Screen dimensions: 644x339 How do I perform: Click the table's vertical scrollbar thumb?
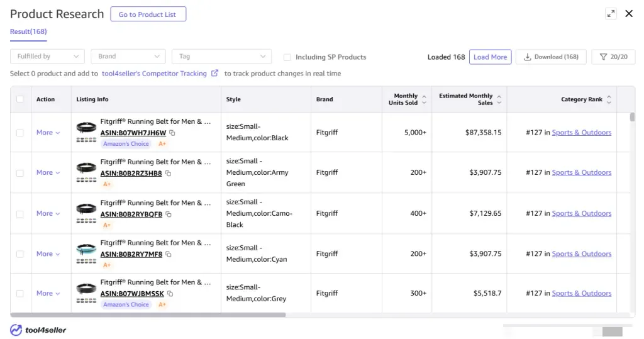click(632, 117)
